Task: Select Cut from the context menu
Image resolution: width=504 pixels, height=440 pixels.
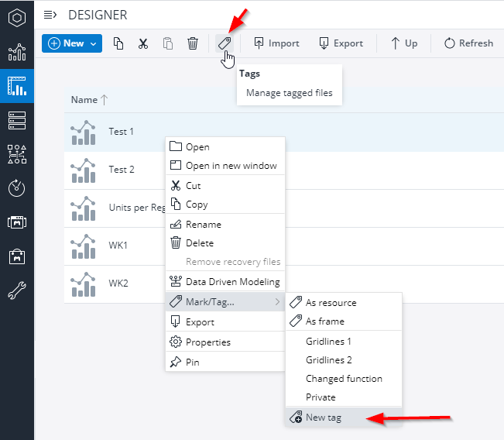Action: (x=225, y=186)
